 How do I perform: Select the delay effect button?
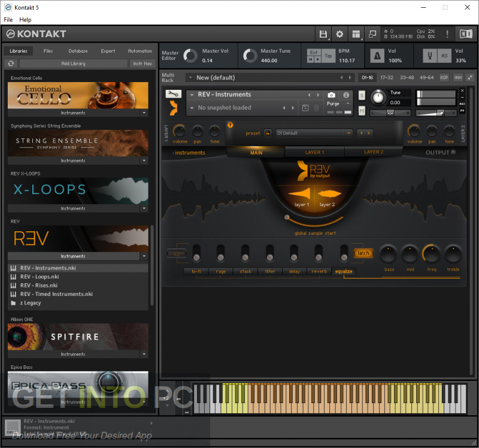point(294,271)
